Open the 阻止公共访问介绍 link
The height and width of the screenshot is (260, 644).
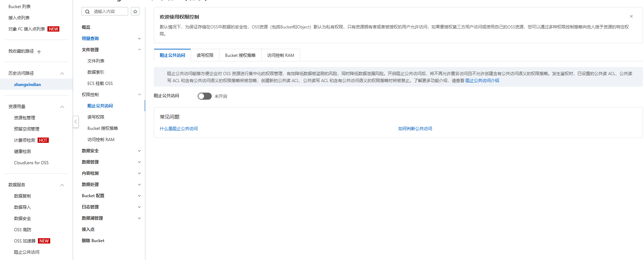[482, 81]
